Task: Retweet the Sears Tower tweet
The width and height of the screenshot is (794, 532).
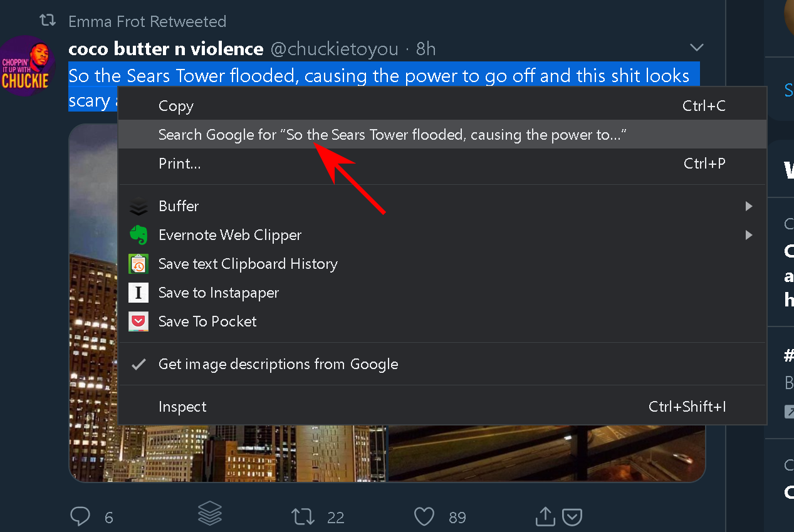Action: click(x=303, y=516)
